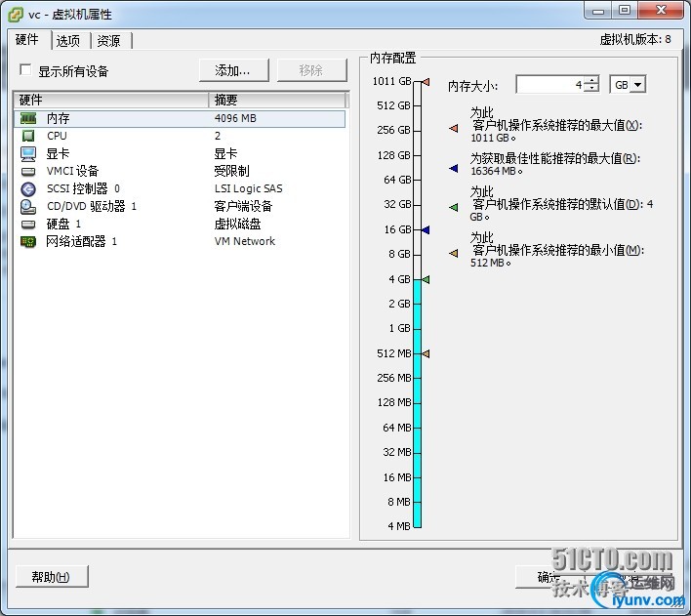
Task: Select the 硬盘 1 row label
Action: coord(63,224)
